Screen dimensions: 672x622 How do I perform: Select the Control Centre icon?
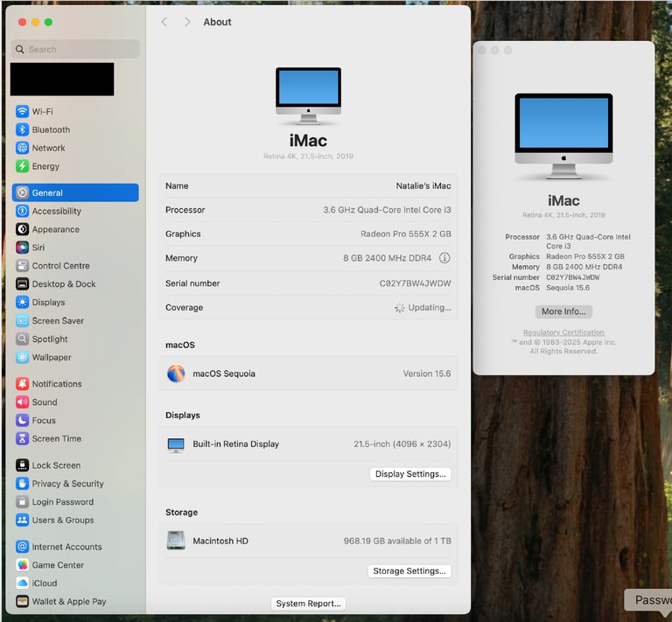(22, 266)
